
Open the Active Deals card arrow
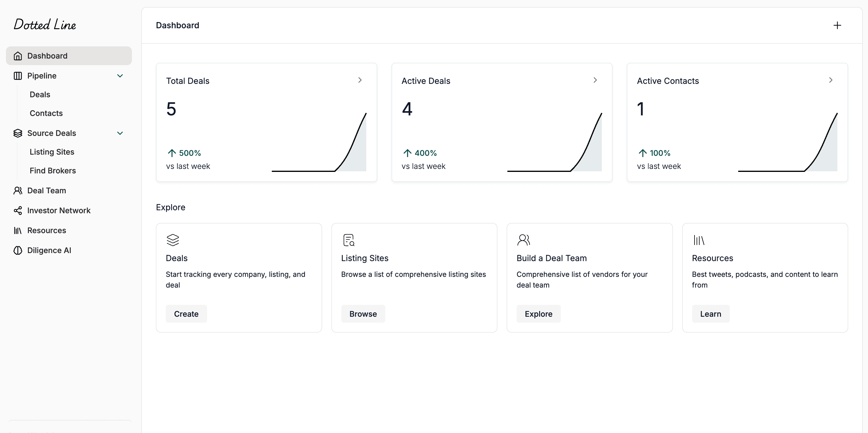pos(595,80)
